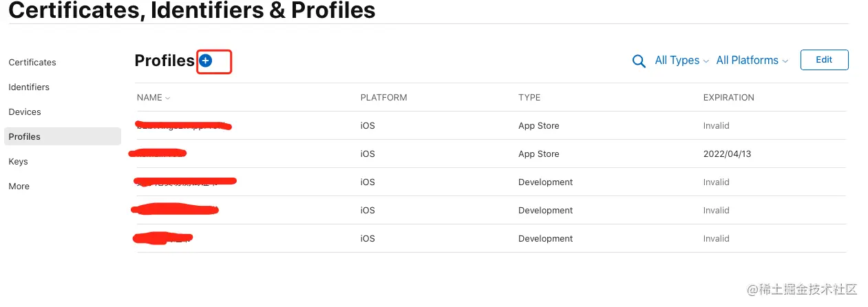Screen dimensions: 868x307
Task: Open the second Development profile row
Action: pos(175,210)
